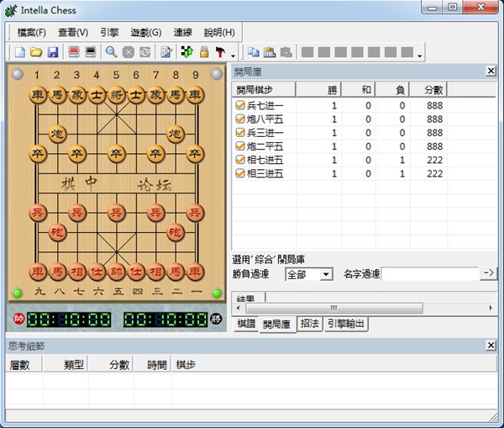The height and width of the screenshot is (428, 504).
Task: Click the gray circle button above file 9
Action: click(217, 74)
